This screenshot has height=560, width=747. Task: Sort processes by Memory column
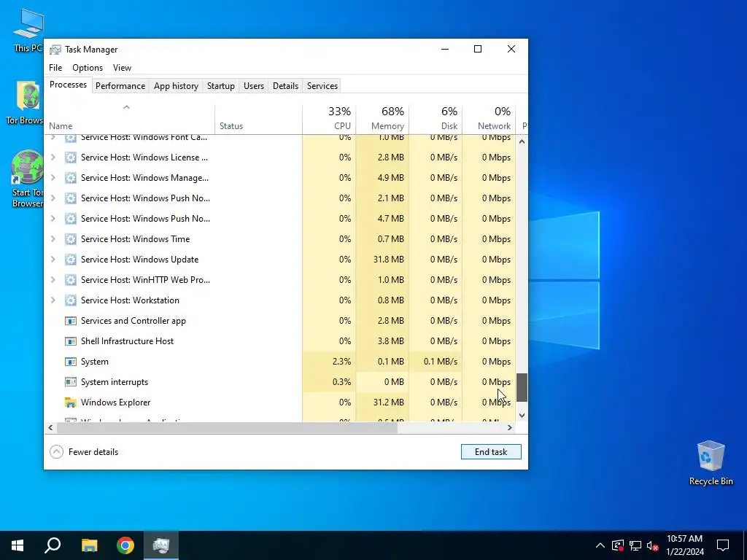382,119
